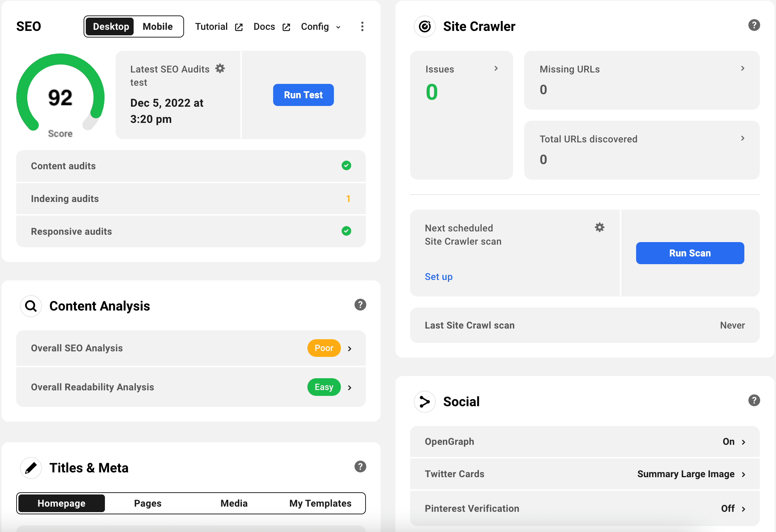776x532 pixels.
Task: Open Content Analysis help question mark
Action: (x=360, y=305)
